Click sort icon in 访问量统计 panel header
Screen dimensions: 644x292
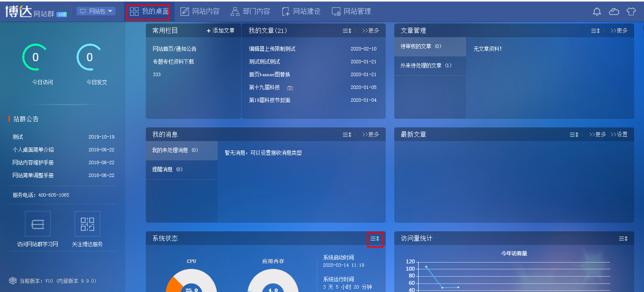(623, 239)
